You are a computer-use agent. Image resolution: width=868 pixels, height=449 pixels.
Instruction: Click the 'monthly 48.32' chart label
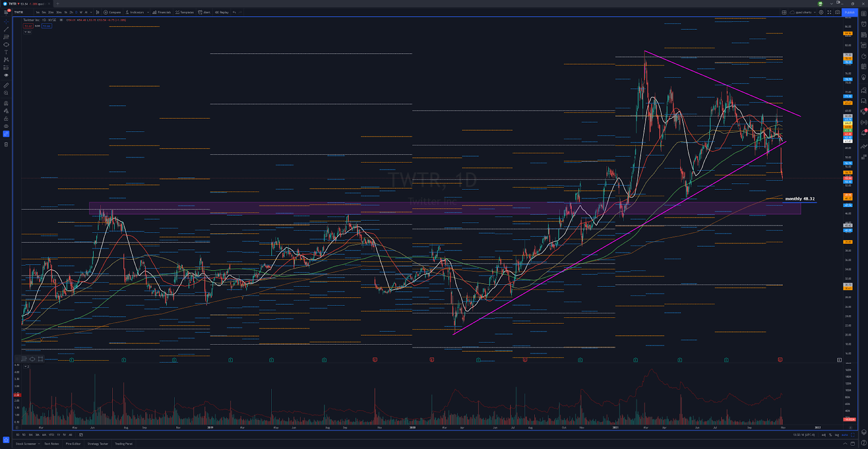[x=800, y=199]
